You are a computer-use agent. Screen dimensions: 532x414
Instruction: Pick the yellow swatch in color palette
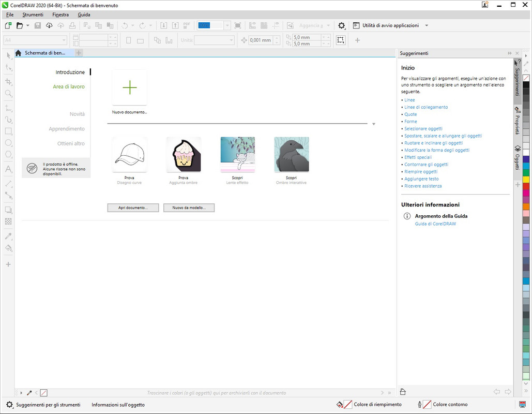click(526, 180)
